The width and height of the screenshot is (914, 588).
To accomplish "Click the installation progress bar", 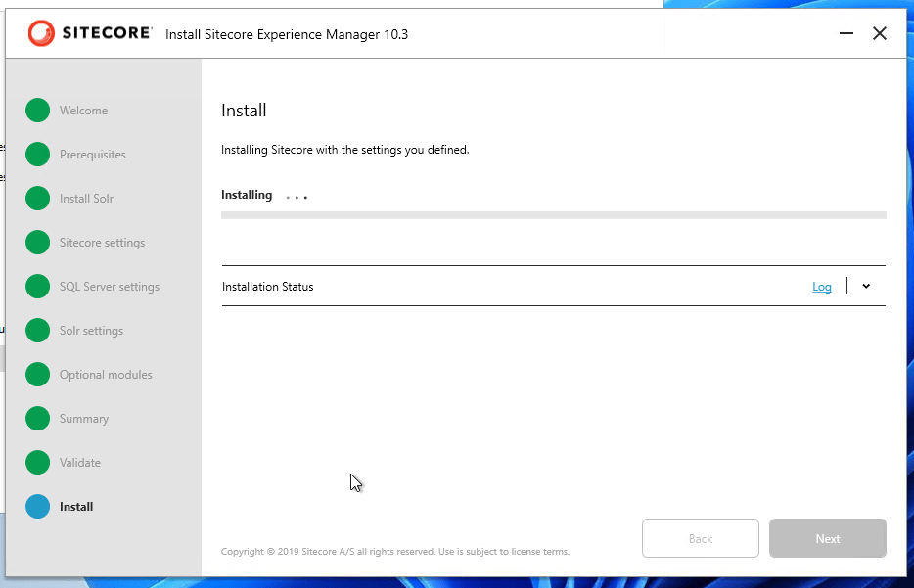I will click(553, 214).
